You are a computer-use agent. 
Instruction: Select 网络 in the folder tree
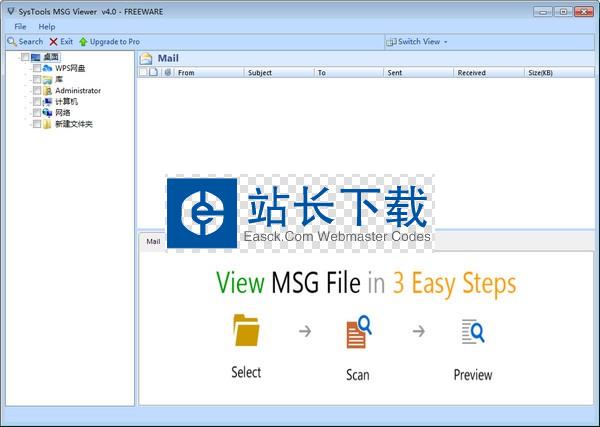(63, 112)
